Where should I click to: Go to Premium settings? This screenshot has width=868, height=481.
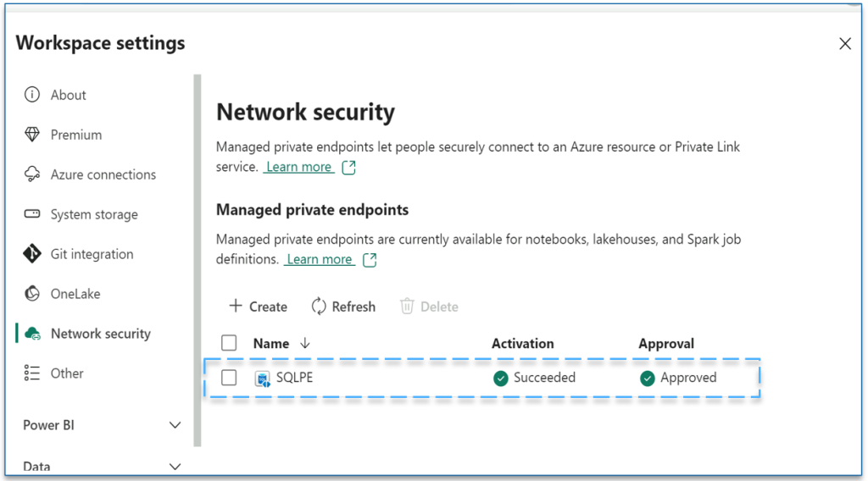click(x=75, y=135)
